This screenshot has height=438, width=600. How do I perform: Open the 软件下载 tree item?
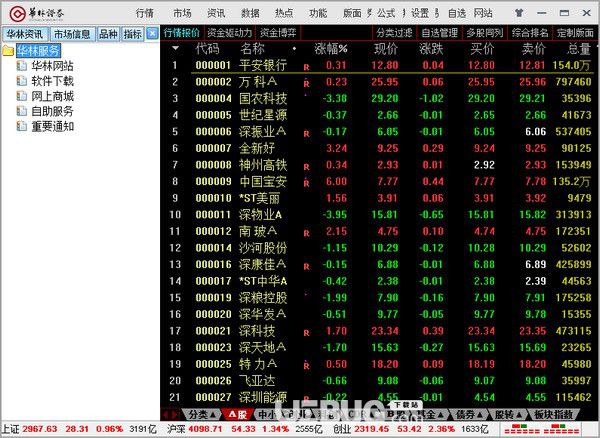(52, 81)
